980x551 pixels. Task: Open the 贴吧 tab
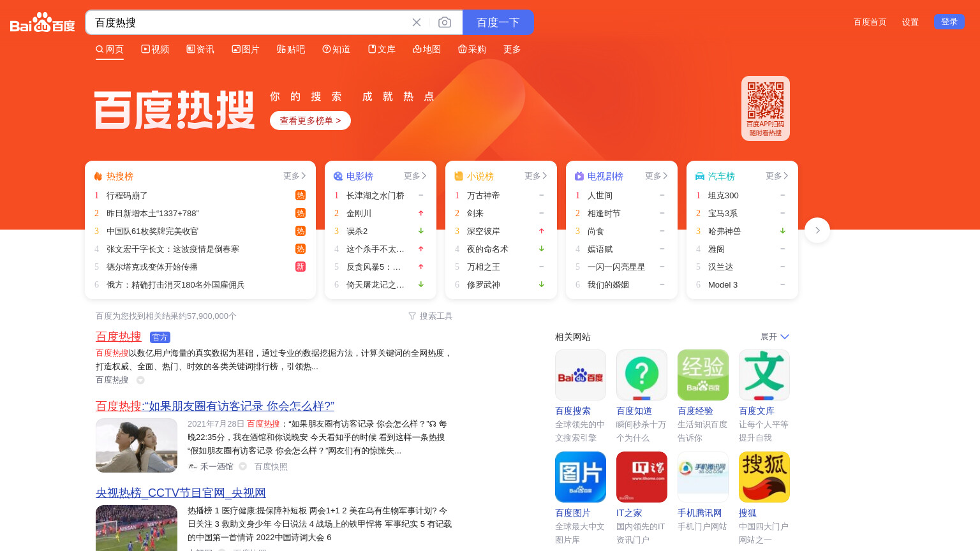291,49
